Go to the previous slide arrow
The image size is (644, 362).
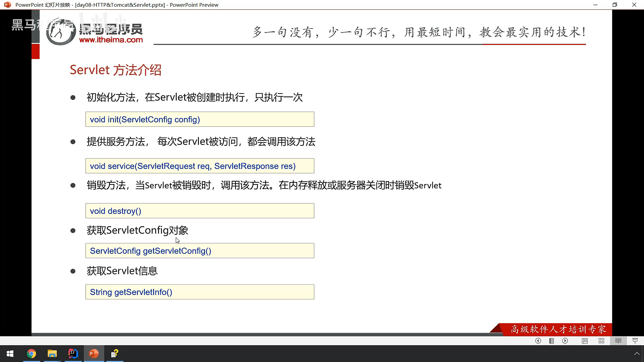(x=538, y=341)
